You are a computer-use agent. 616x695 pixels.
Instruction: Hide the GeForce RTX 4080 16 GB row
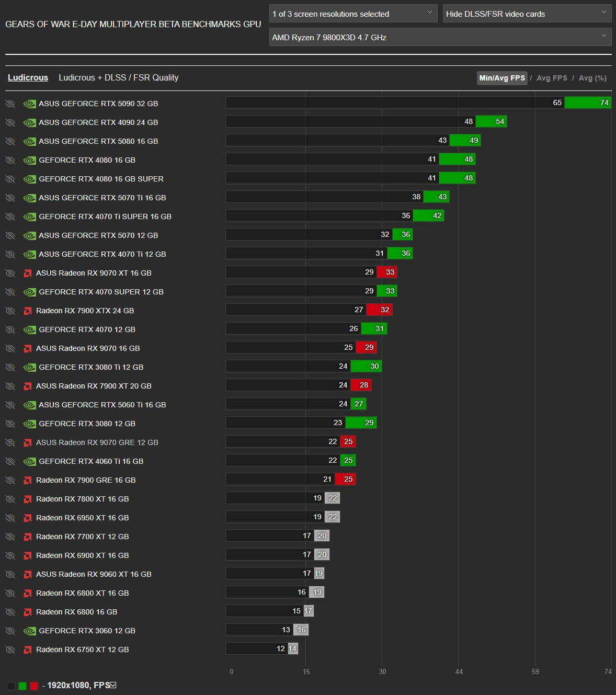10,160
